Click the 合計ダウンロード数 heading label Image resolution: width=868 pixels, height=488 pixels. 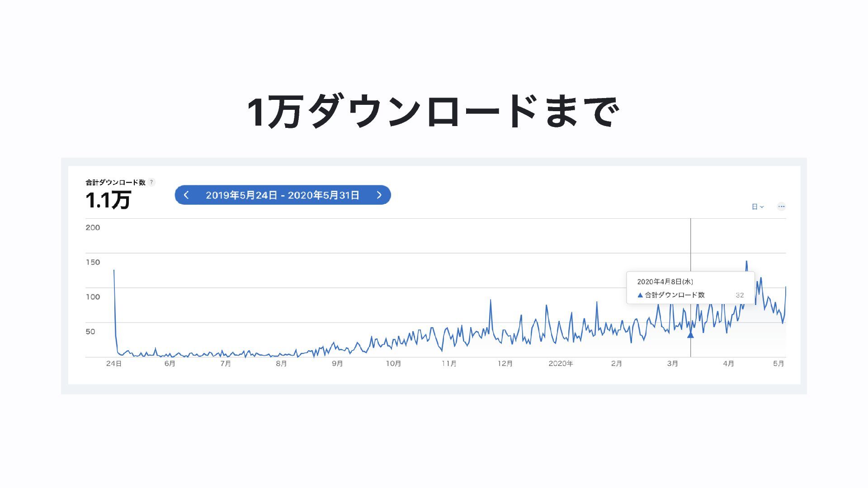115,182
